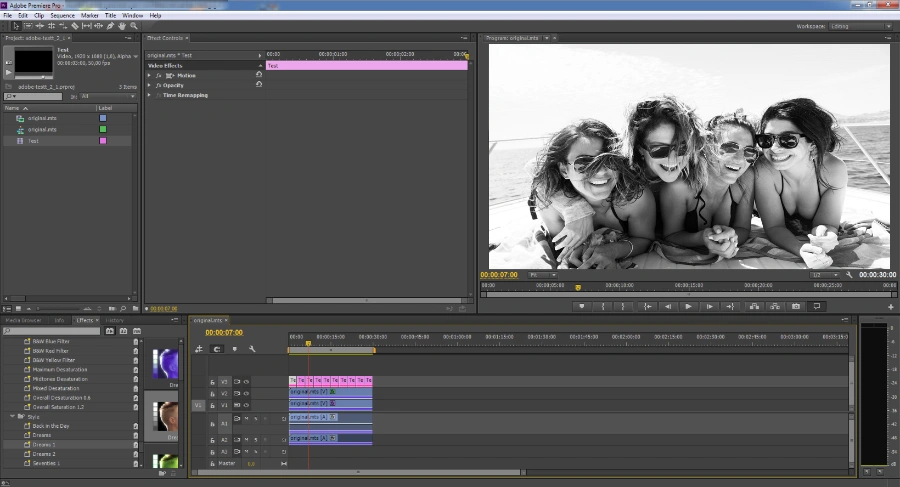Switch to the History tab

[114, 320]
